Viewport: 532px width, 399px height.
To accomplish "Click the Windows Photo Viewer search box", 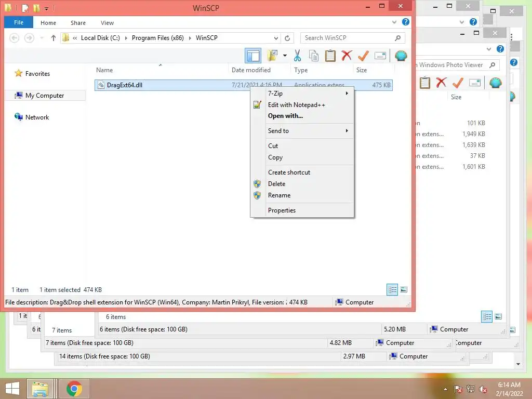I will (x=457, y=65).
